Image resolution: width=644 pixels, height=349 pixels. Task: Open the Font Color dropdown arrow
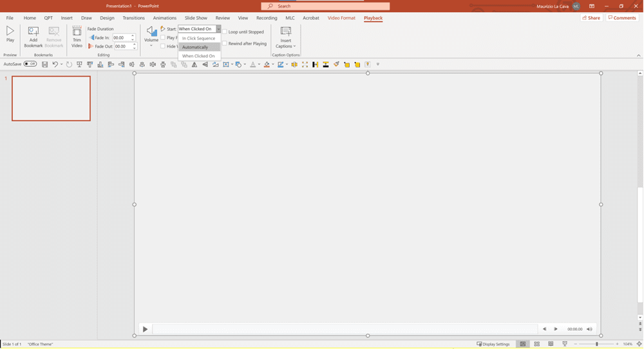click(259, 64)
